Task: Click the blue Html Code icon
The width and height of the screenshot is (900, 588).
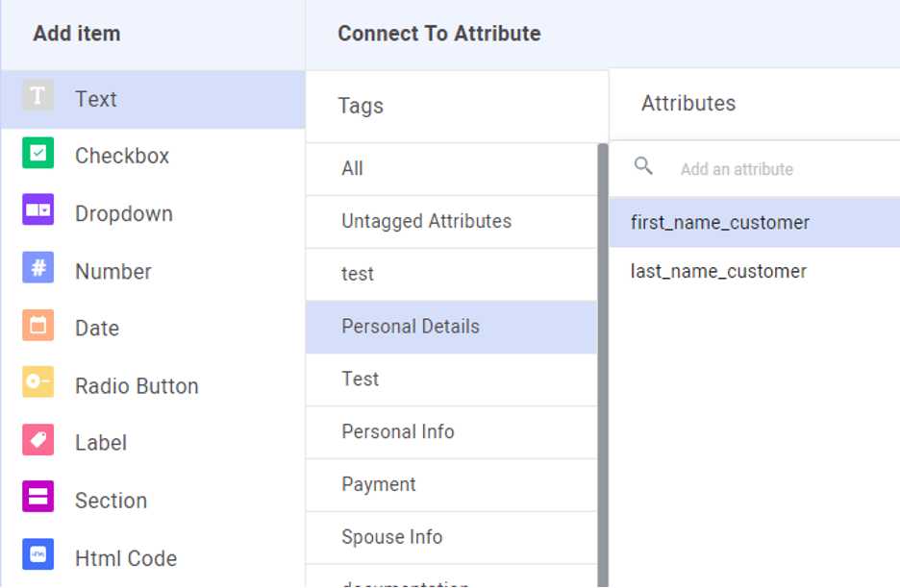Action: [x=38, y=554]
